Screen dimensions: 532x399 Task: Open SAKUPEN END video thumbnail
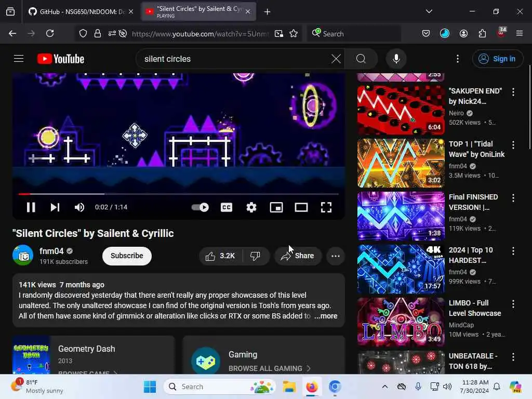pyautogui.click(x=401, y=110)
